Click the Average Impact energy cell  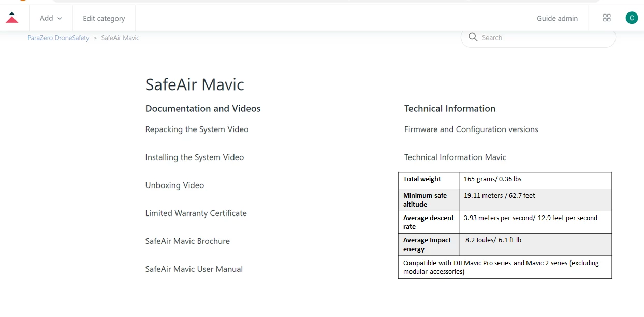429,244
